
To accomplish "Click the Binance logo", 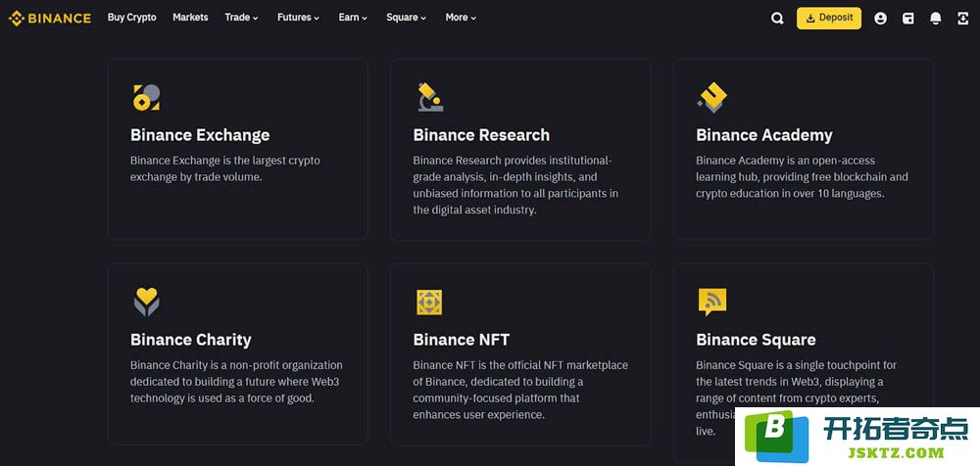I will pos(50,19).
